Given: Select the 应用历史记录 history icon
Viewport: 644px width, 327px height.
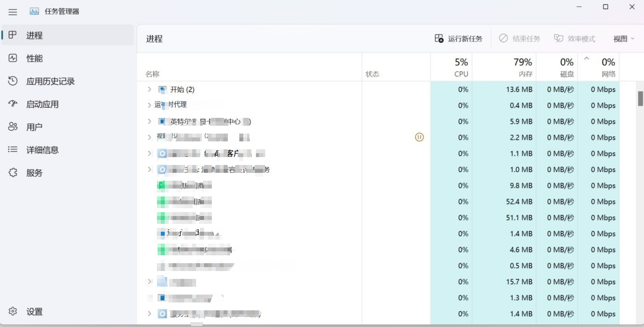Looking at the screenshot, I should point(13,81).
